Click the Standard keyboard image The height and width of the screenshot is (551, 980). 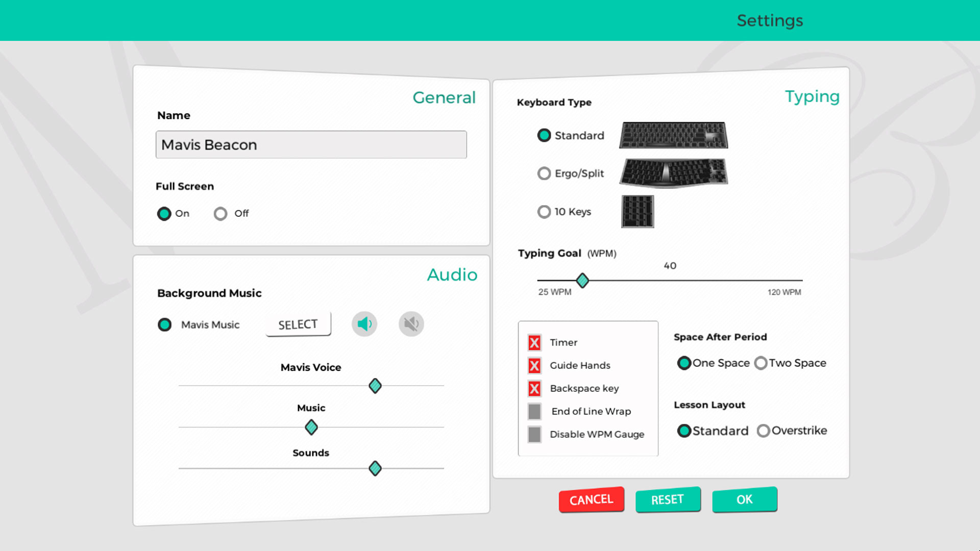[673, 135]
